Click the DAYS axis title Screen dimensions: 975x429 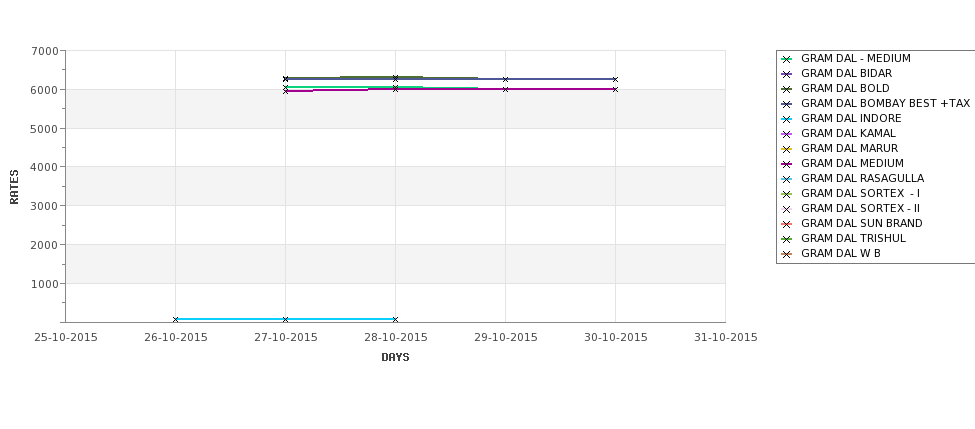point(395,357)
